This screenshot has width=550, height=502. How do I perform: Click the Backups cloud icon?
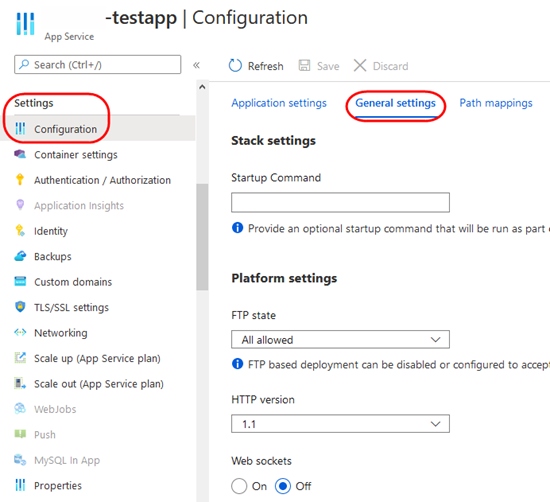(x=20, y=256)
